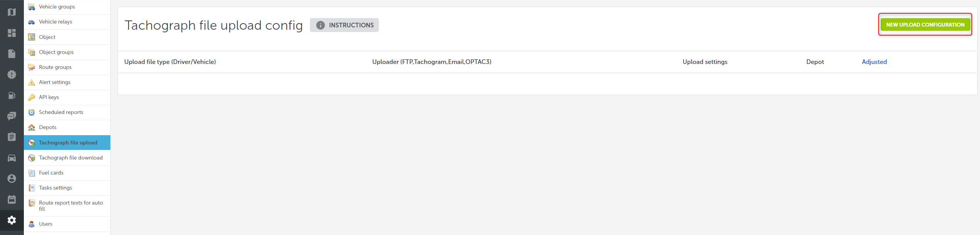Click NEW UPLOAD CONFIGURATION button
The height and width of the screenshot is (235, 980).
(925, 25)
